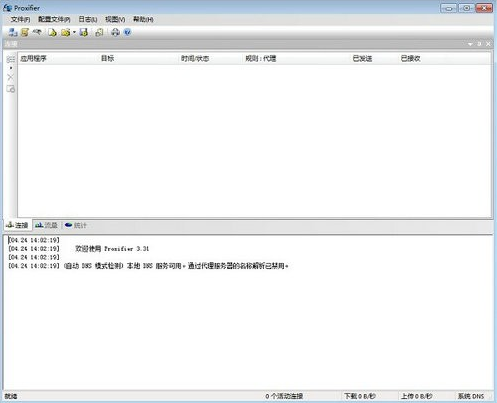Click the 就绪 status bar text

pyautogui.click(x=11, y=396)
